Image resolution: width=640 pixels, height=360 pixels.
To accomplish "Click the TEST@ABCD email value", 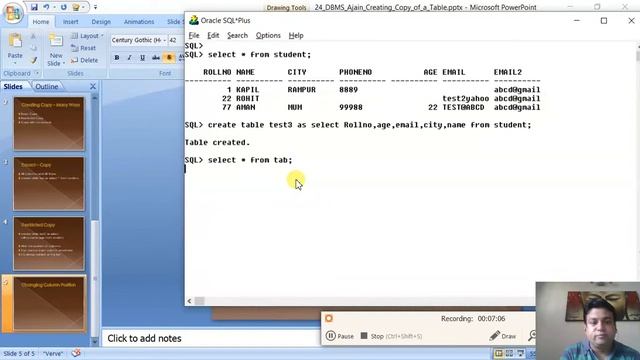I will coord(463,107).
